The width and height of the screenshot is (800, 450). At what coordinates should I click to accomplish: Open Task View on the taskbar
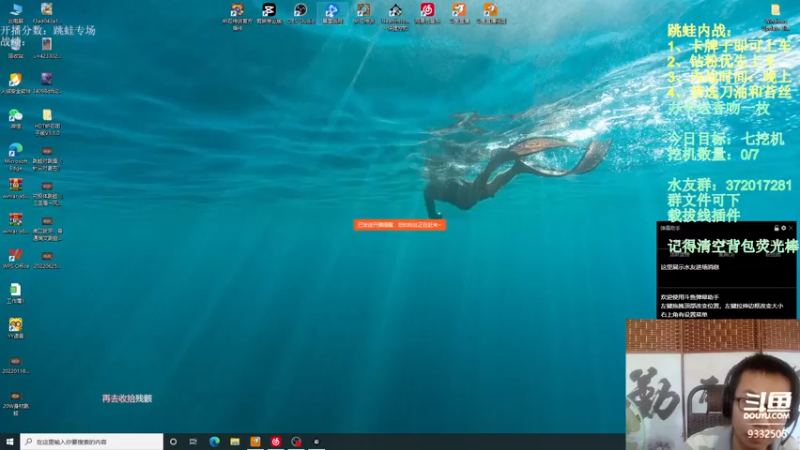(x=193, y=442)
